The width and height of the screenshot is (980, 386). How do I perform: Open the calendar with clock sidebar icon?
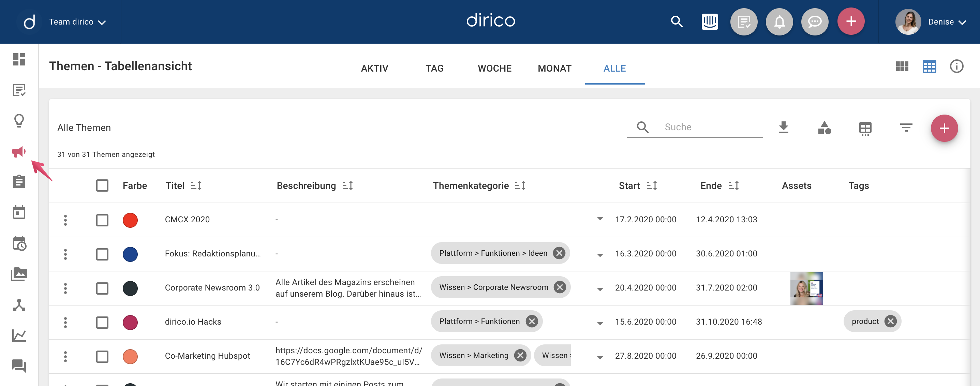[x=19, y=243]
